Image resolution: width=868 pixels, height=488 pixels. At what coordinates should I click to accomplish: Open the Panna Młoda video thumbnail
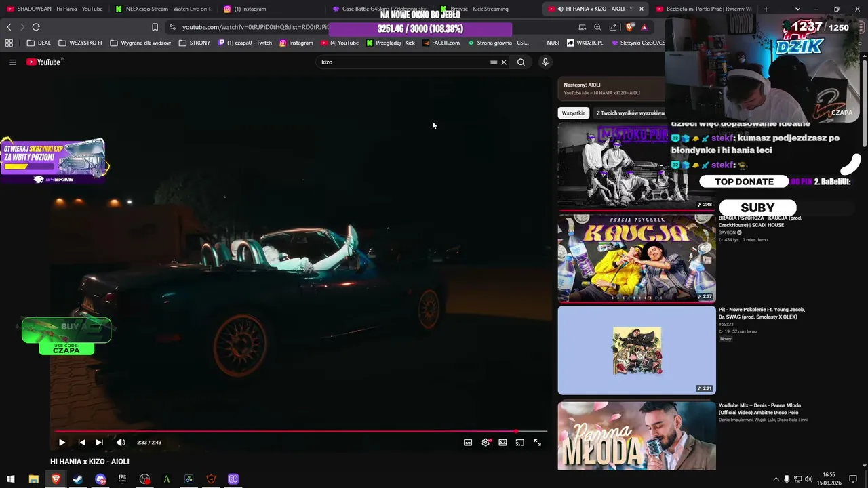pos(637,436)
